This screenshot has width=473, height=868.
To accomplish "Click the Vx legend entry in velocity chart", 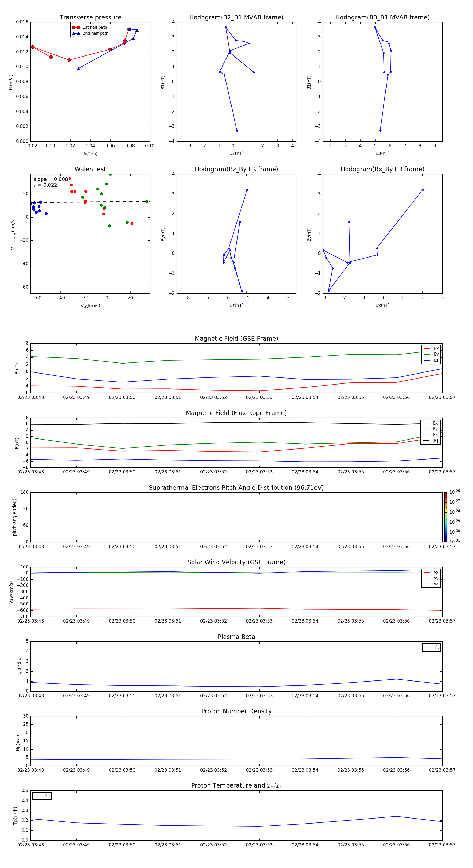I will click(x=431, y=572).
